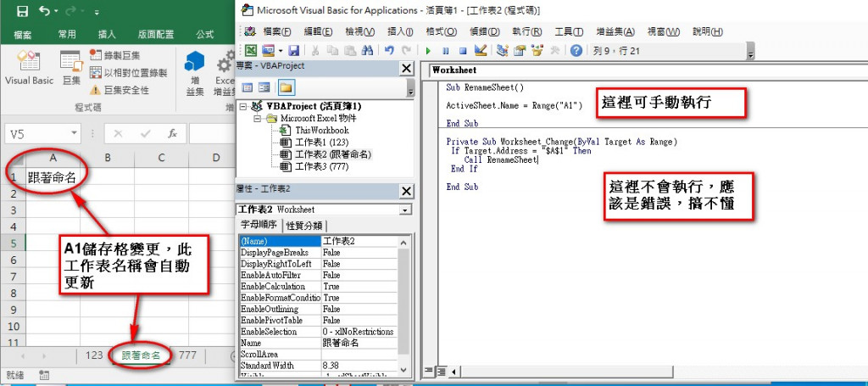Screen dimensions: 868x386
Task: Switch to Excel 檔案 ribbon tab
Action: 23,34
